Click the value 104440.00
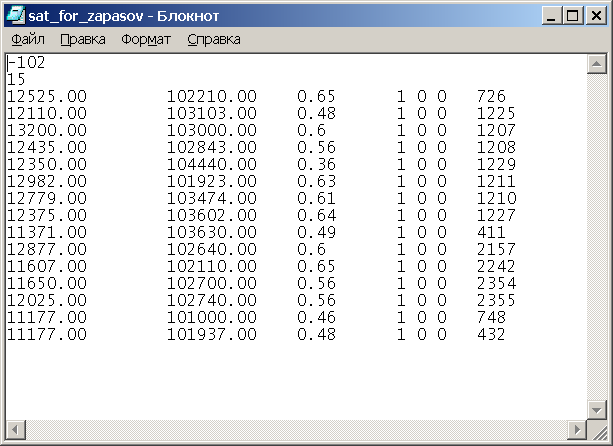Screen dimensions: 613x446 (212, 165)
